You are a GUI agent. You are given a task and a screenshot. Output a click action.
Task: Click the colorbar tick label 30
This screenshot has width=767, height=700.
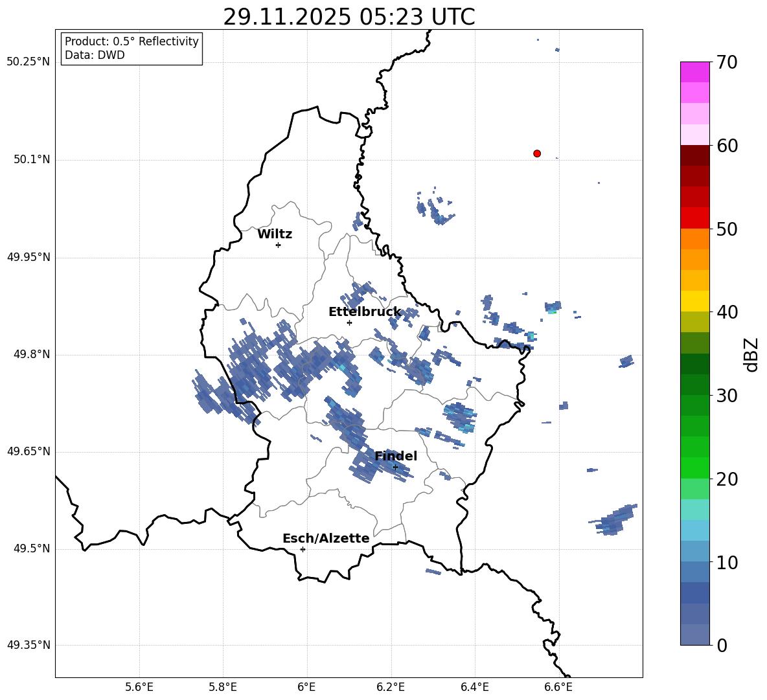(727, 396)
